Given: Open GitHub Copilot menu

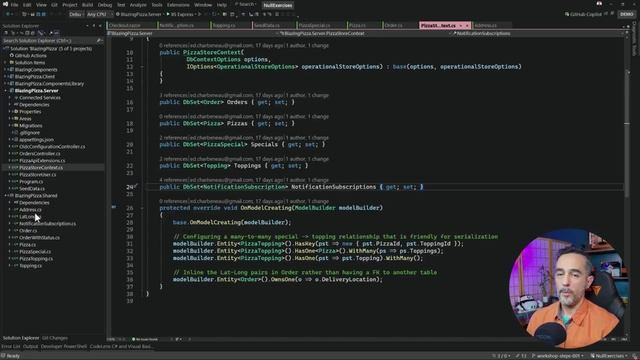Looking at the screenshot, I should coord(583,14).
